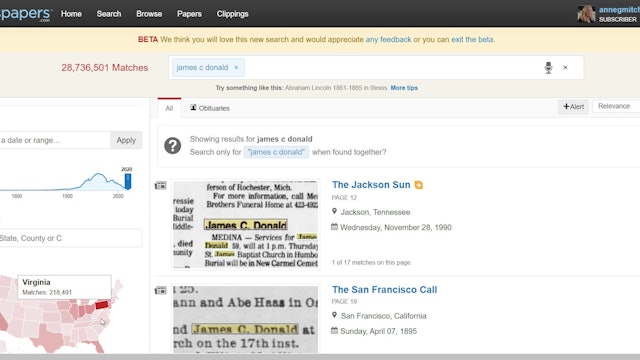Select 'Sunday, April 07, 1895' date text
This screenshot has height=360, width=640.
378,331
